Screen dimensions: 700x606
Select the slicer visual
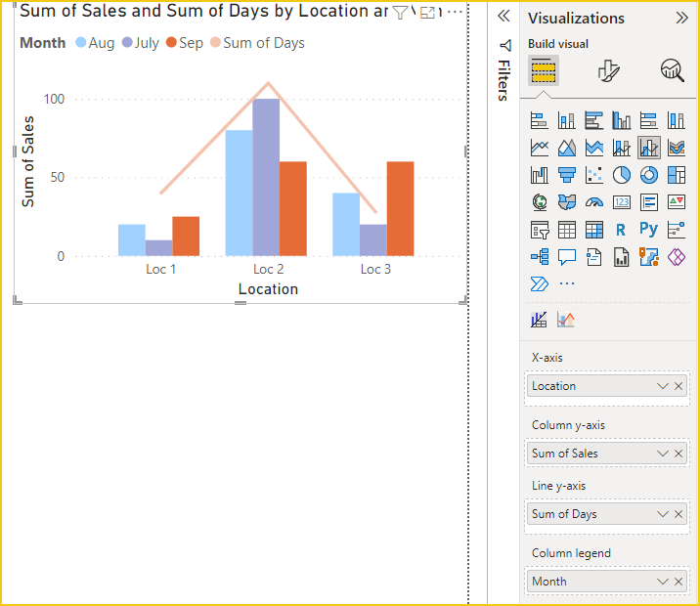pyautogui.click(x=540, y=230)
